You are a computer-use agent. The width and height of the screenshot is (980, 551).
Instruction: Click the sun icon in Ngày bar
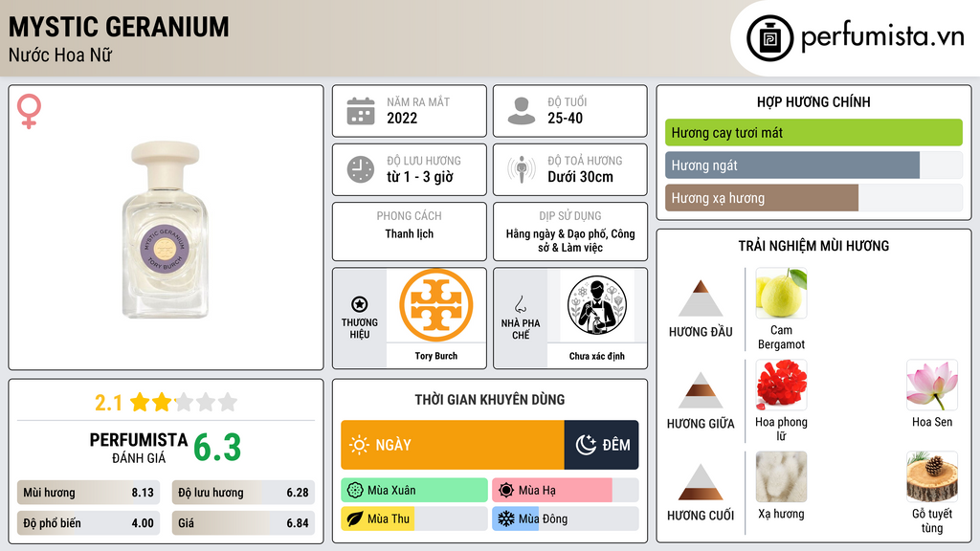pos(359,445)
